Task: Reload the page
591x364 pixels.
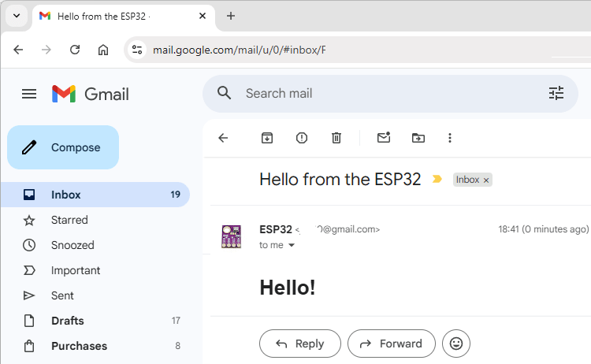Action: click(x=75, y=50)
